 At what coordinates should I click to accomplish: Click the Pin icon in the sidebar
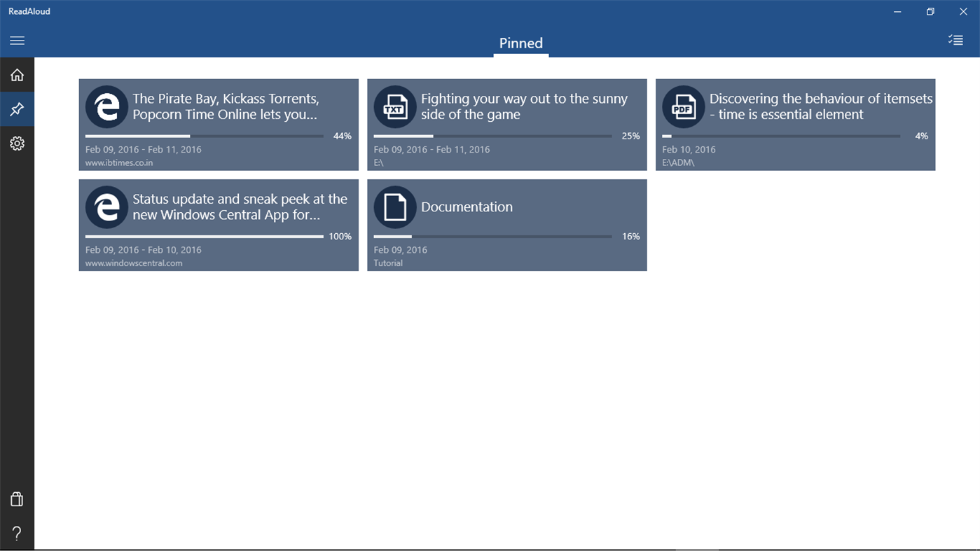[x=16, y=109]
